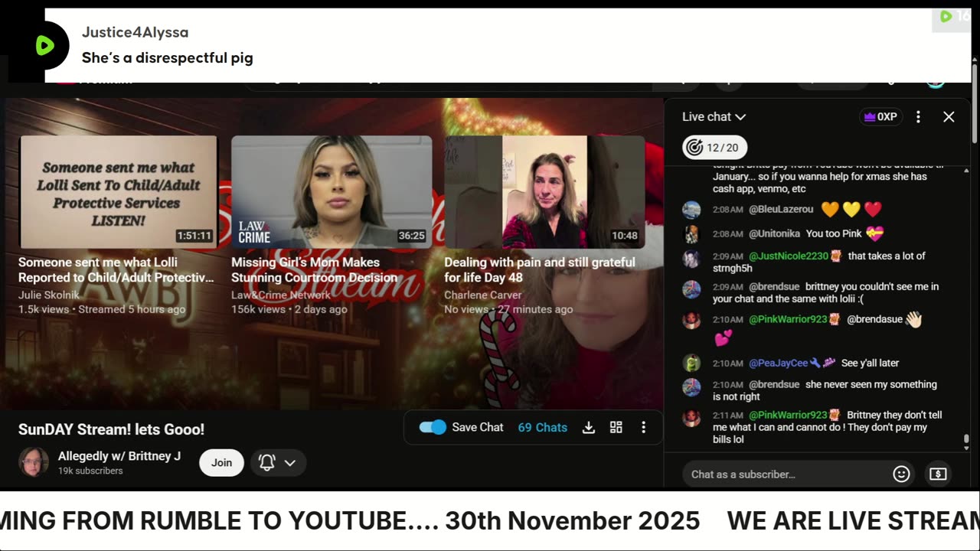Select the Lolli Protective Services video thumbnail
This screenshot has height=551, width=980.
pos(118,191)
